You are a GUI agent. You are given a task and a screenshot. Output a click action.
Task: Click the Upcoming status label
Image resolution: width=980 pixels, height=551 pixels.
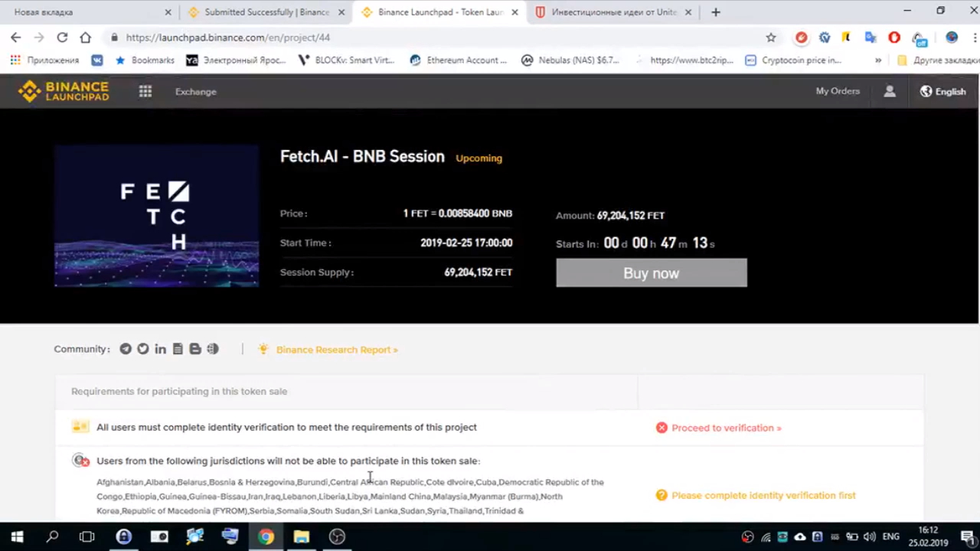479,158
